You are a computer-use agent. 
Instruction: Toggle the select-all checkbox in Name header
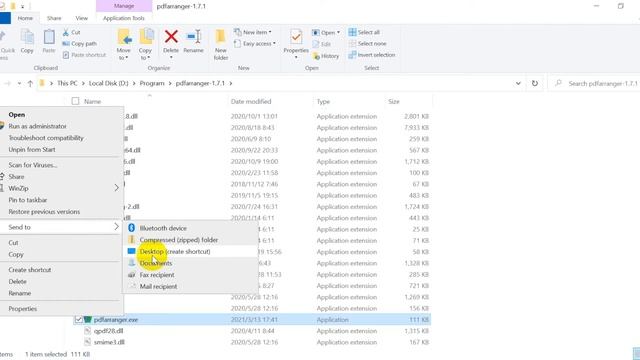click(x=76, y=101)
